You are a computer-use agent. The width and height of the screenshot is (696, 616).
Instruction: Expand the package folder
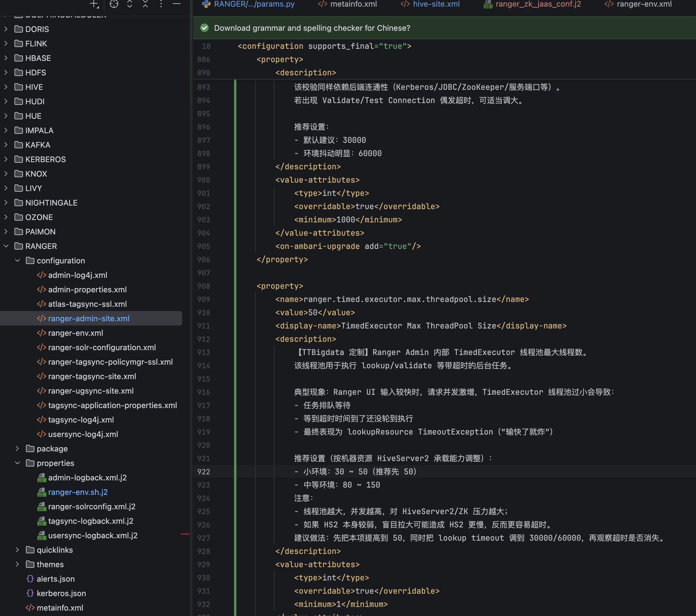(x=17, y=448)
